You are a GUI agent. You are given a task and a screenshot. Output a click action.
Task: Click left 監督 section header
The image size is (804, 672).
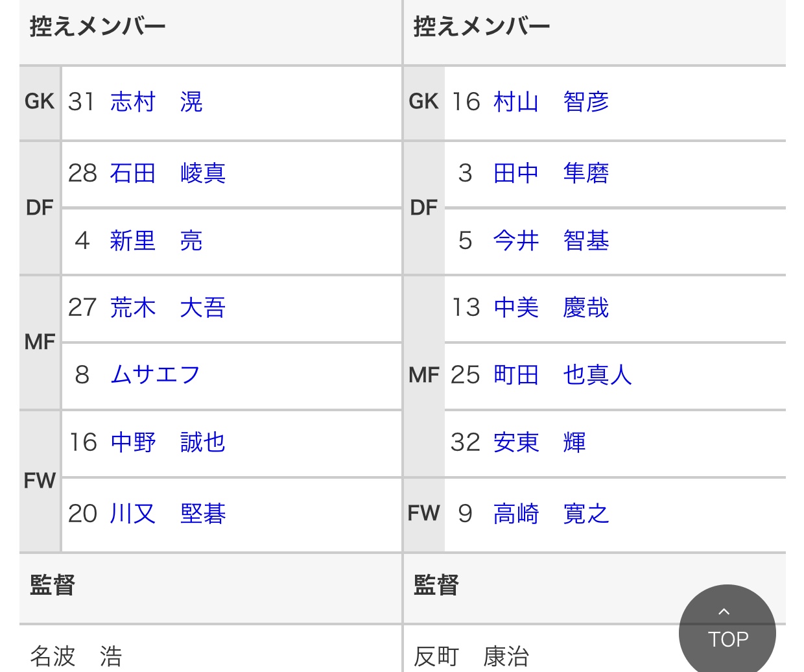tap(53, 585)
